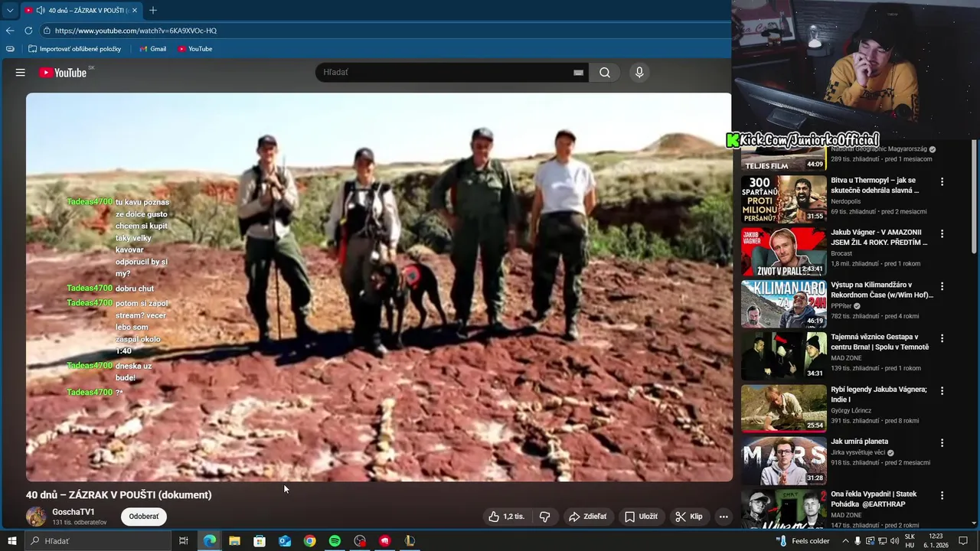Dislike the video with thumbs down
The image size is (980, 551).
pyautogui.click(x=544, y=517)
